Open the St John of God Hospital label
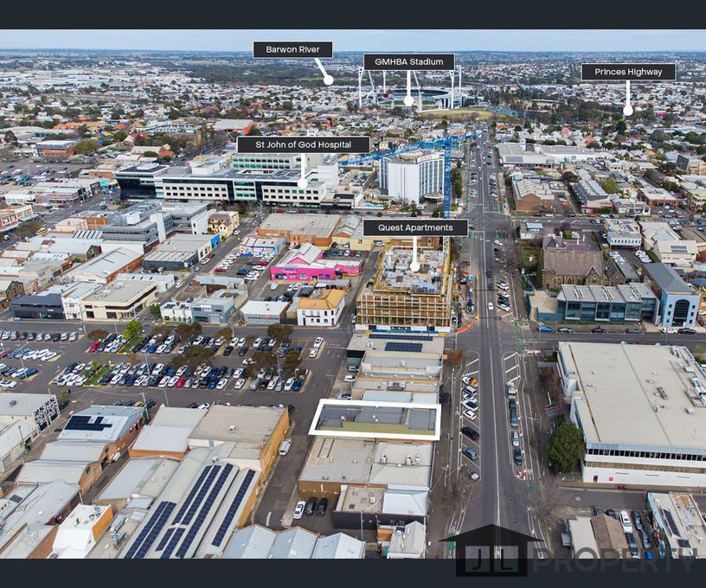 pos(303,144)
